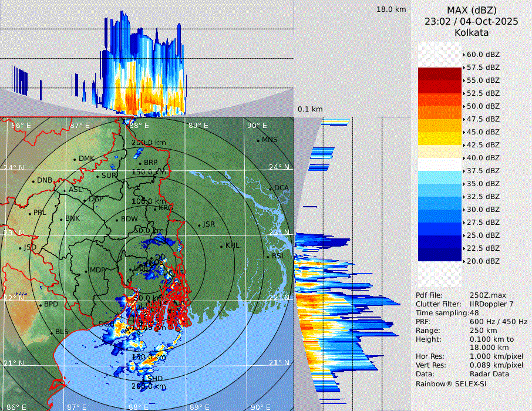Select the BPD station marker
This screenshot has width=532, height=411.
(40, 305)
